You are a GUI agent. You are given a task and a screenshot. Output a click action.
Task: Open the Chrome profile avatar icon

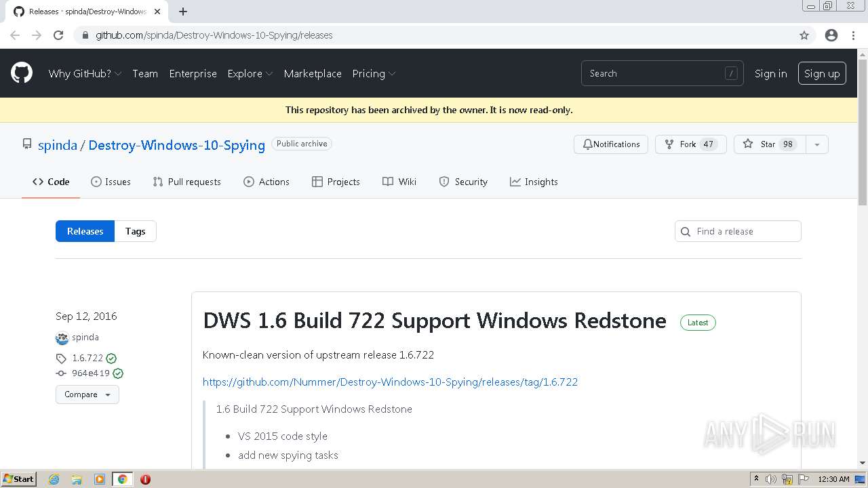(x=831, y=35)
